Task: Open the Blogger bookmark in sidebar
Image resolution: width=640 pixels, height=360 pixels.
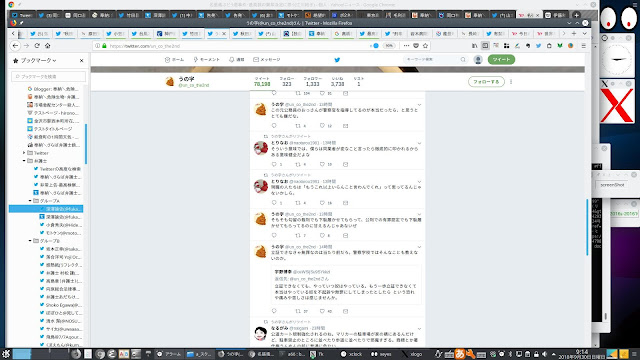Action: [53, 89]
